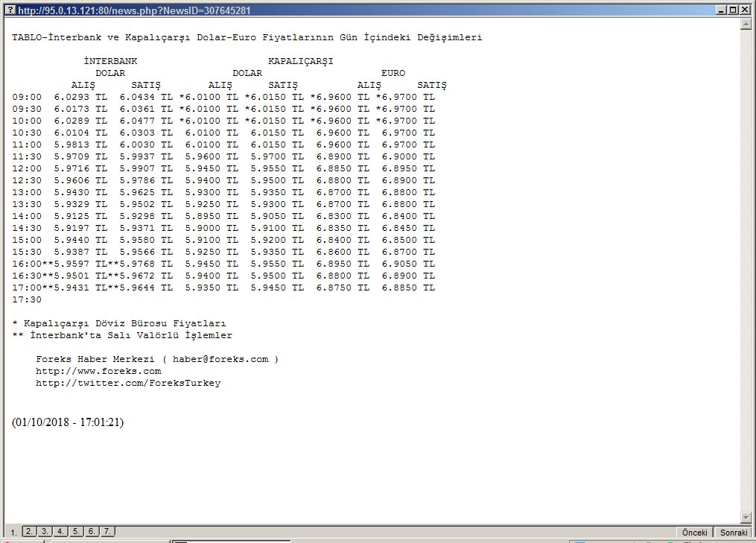Click the 5.9768 value at 16:00
756x543 pixels.
(x=137, y=264)
